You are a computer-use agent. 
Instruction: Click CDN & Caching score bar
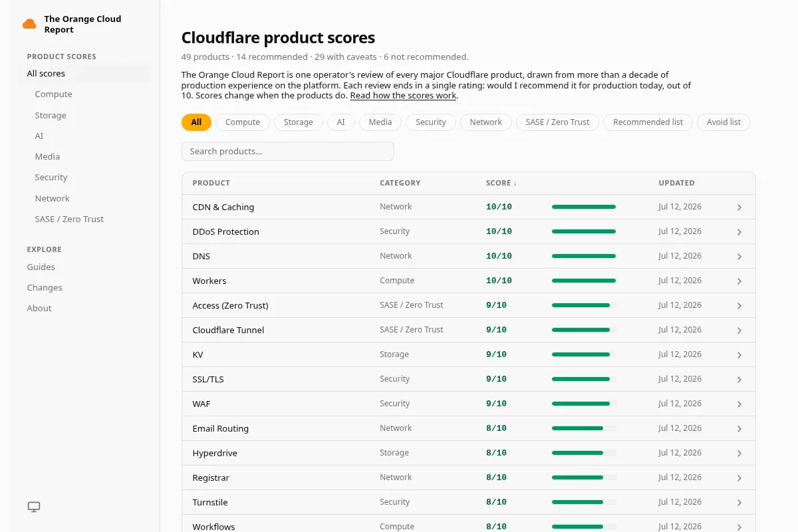click(584, 207)
